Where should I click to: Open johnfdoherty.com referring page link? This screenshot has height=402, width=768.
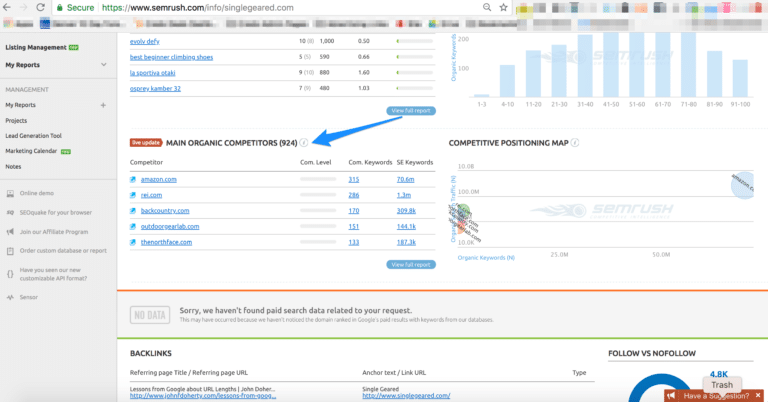(203, 396)
